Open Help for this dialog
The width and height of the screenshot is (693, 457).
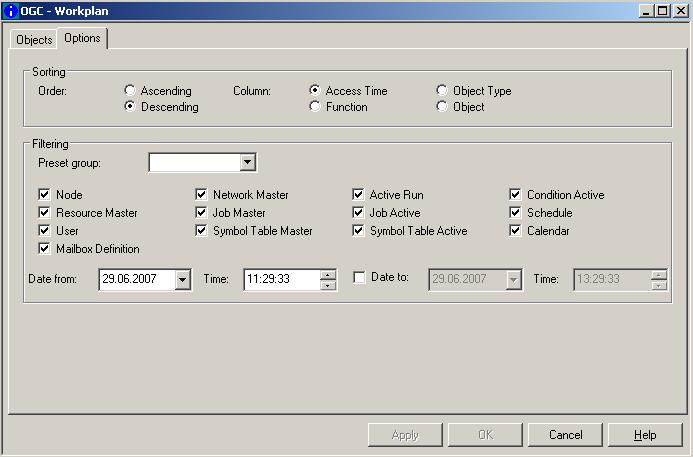[645, 435]
